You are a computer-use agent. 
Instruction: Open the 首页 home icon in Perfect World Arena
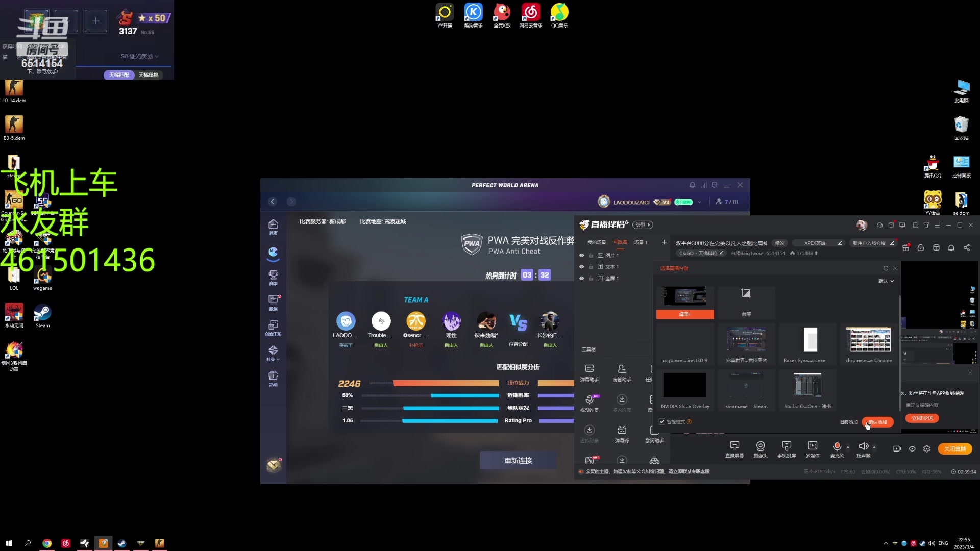273,227
